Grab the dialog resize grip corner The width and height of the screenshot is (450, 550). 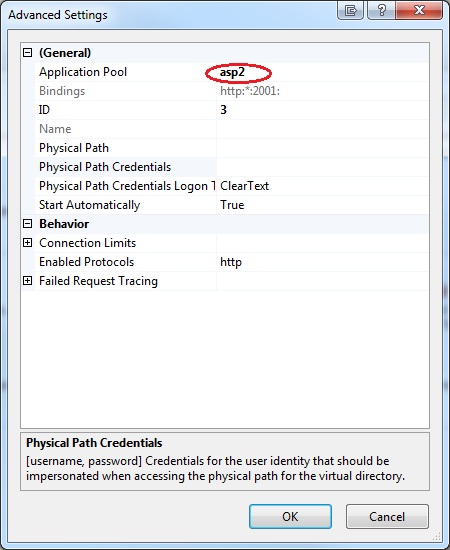pos(436,536)
